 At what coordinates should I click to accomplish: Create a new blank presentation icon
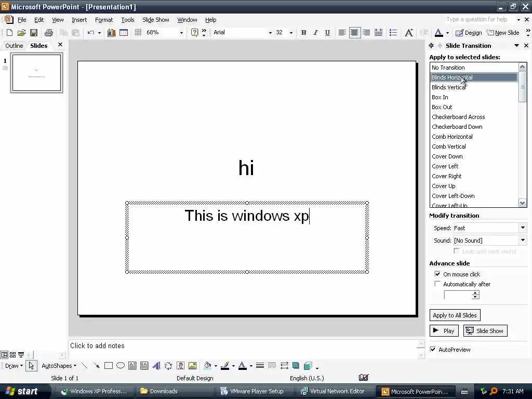(x=9, y=33)
